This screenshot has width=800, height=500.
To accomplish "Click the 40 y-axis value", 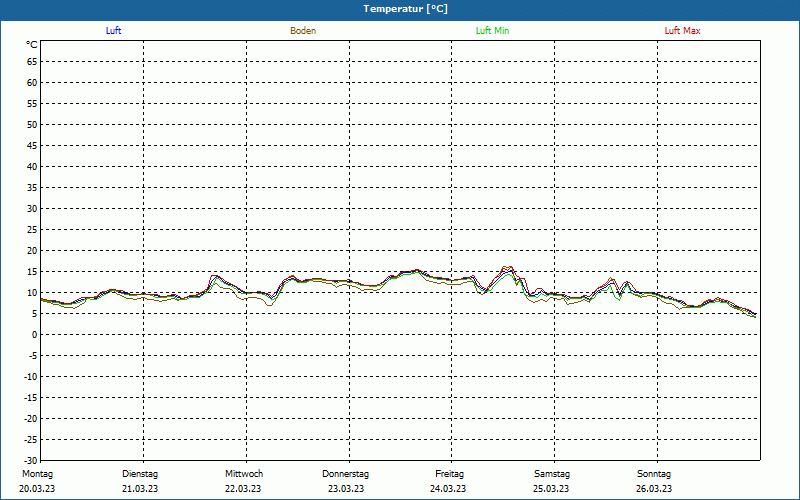I will 32,166.
